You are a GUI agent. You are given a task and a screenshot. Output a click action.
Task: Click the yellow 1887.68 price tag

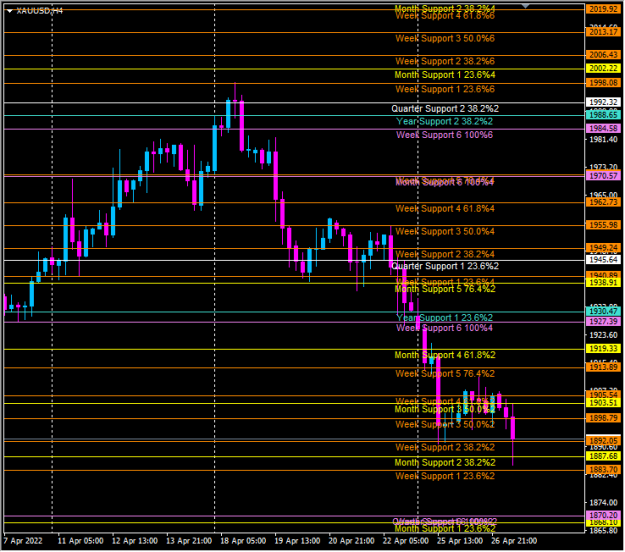click(x=603, y=456)
